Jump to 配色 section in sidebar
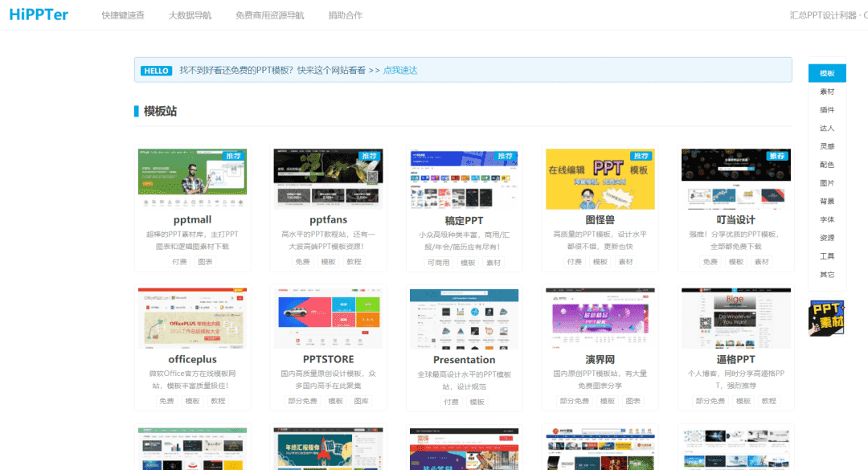Viewport: 868px width, 470px height. (x=827, y=165)
